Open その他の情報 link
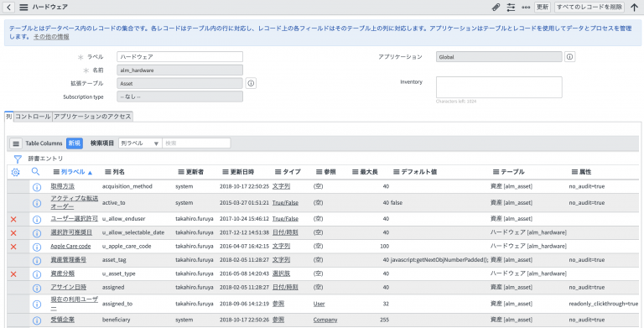Image resolution: width=644 pixels, height=328 pixels. 51,37
